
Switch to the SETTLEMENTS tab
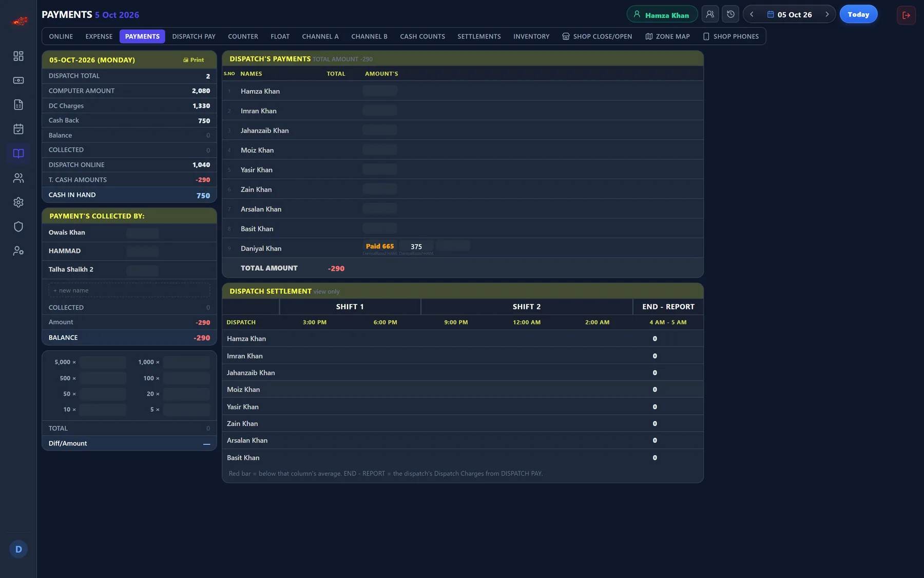pos(479,36)
